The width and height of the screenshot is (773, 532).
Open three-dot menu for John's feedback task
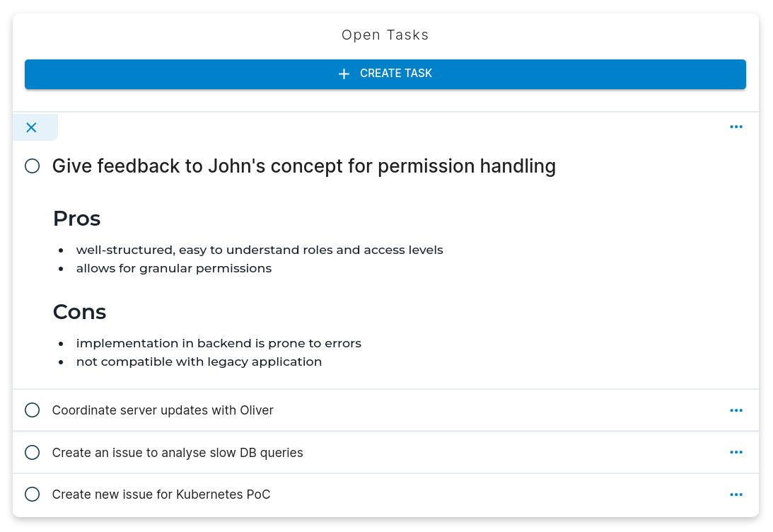point(736,127)
